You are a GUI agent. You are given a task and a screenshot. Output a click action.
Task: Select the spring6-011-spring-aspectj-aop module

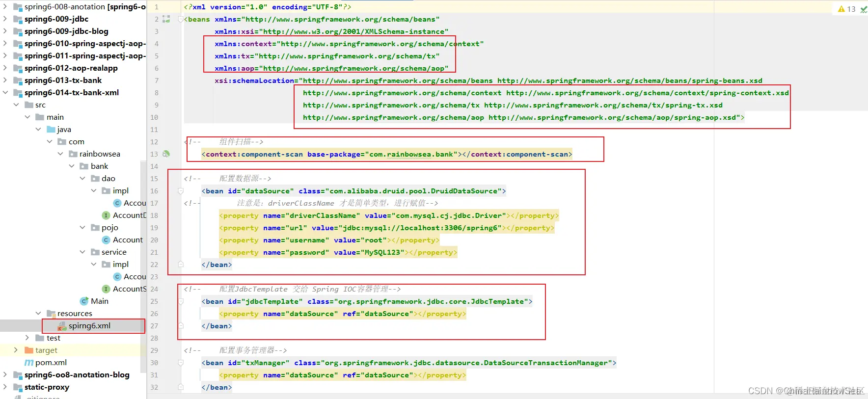tap(85, 55)
